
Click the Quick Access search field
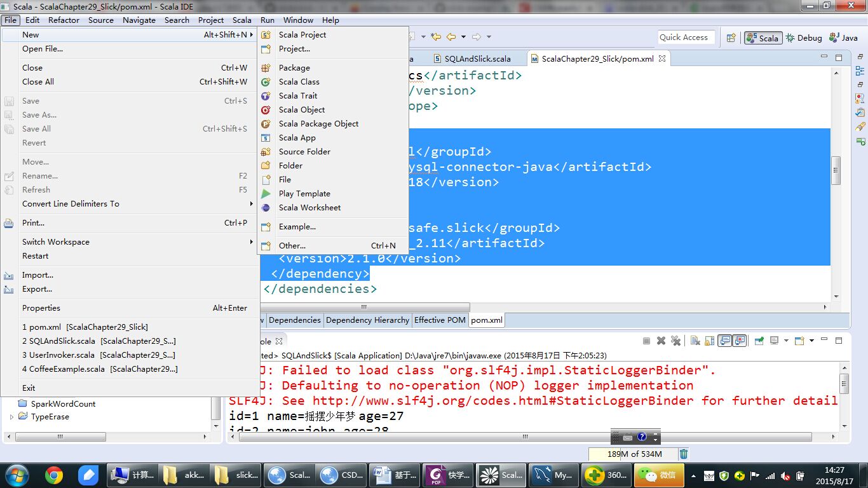[686, 37]
